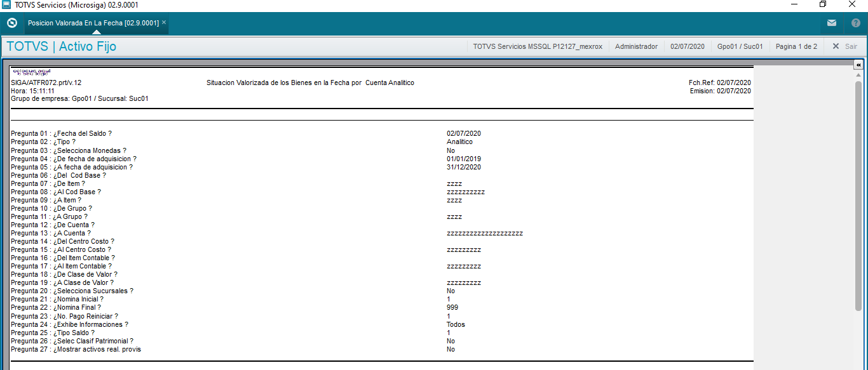Click Fch.Ref: 02/07/2020 text

click(720, 83)
